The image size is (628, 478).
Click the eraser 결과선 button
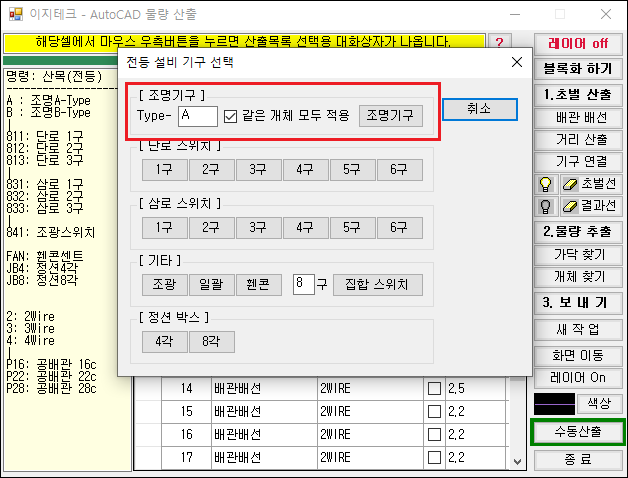tap(591, 206)
